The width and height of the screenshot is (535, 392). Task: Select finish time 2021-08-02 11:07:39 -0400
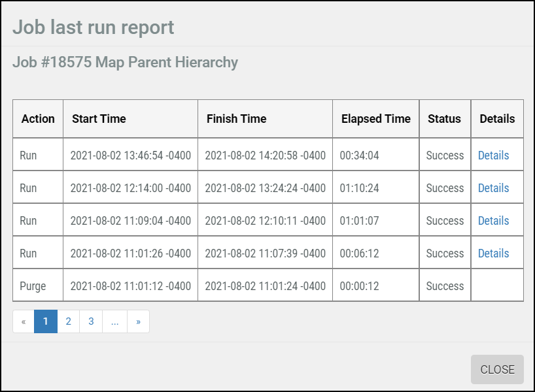pyautogui.click(x=265, y=253)
